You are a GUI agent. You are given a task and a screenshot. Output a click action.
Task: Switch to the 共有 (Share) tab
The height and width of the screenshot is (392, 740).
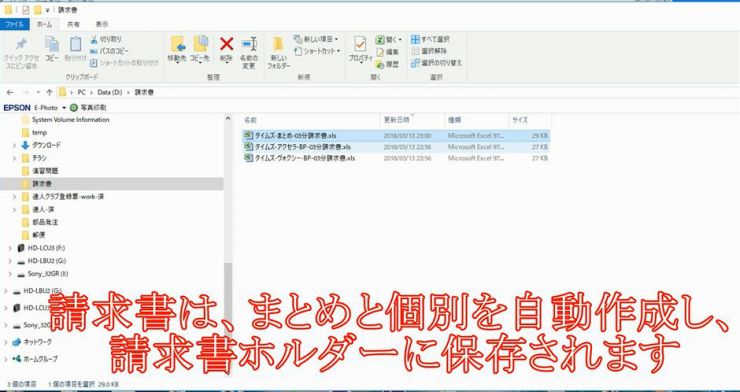[73, 24]
